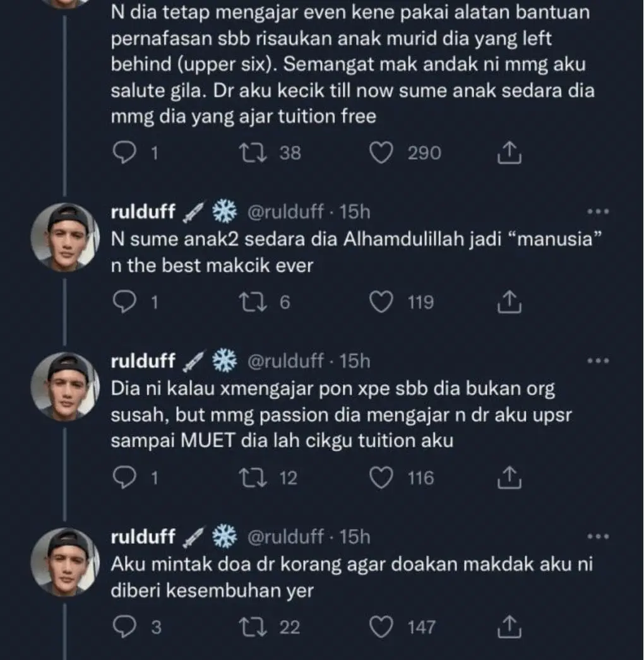Reply to the "best makcik ever" tweet
The width and height of the screenshot is (644, 660).
[x=124, y=303]
